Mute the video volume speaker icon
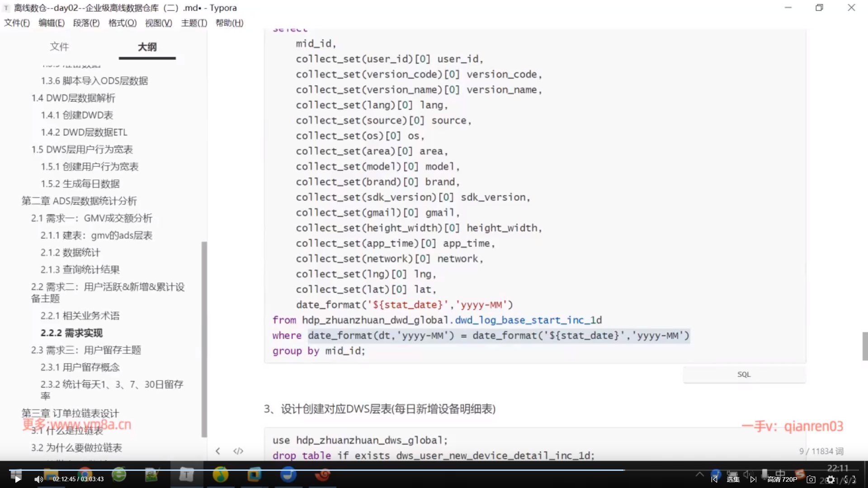 38,479
